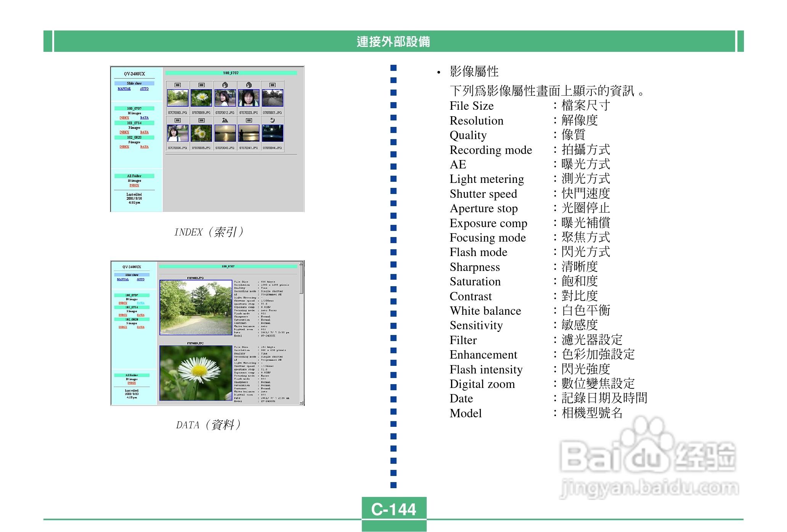Open DATA link for 102_0820 in lower screen
787x532 pixels.
(x=140, y=327)
